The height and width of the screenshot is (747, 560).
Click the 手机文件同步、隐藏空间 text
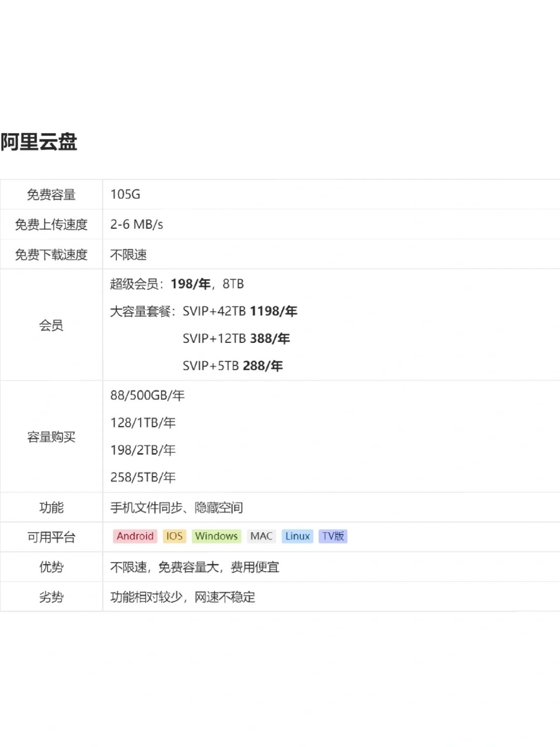pos(176,507)
